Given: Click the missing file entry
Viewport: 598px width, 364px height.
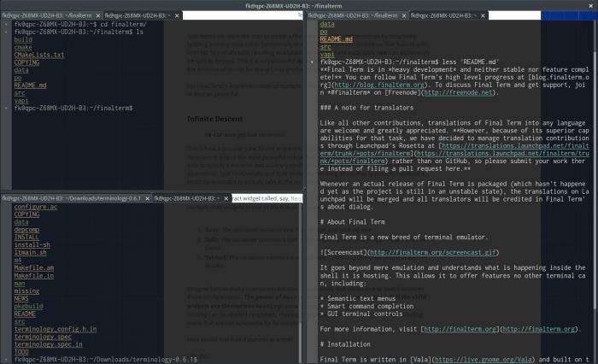Looking at the screenshot, I should (x=26, y=291).
